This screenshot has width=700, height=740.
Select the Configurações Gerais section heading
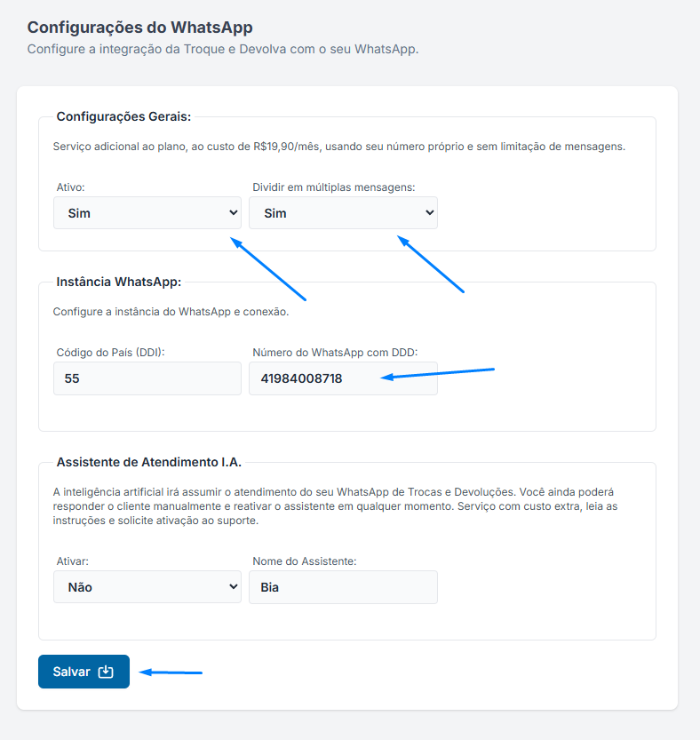123,116
